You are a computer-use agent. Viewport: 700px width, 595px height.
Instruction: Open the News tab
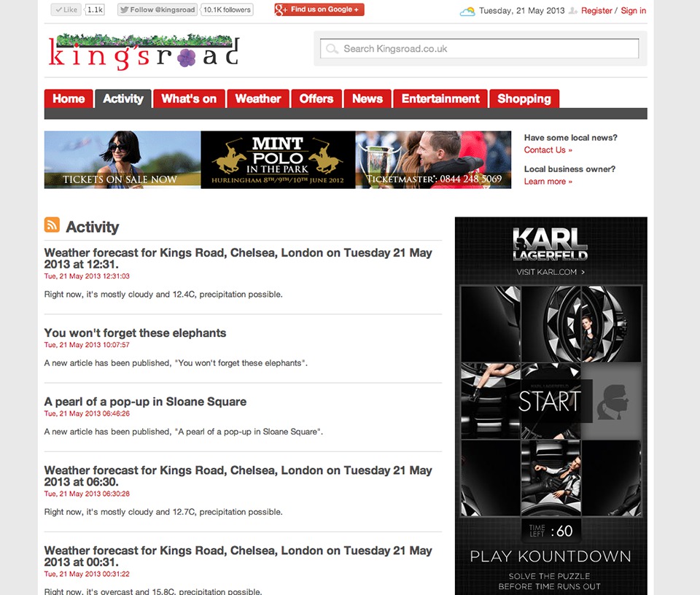pos(367,98)
